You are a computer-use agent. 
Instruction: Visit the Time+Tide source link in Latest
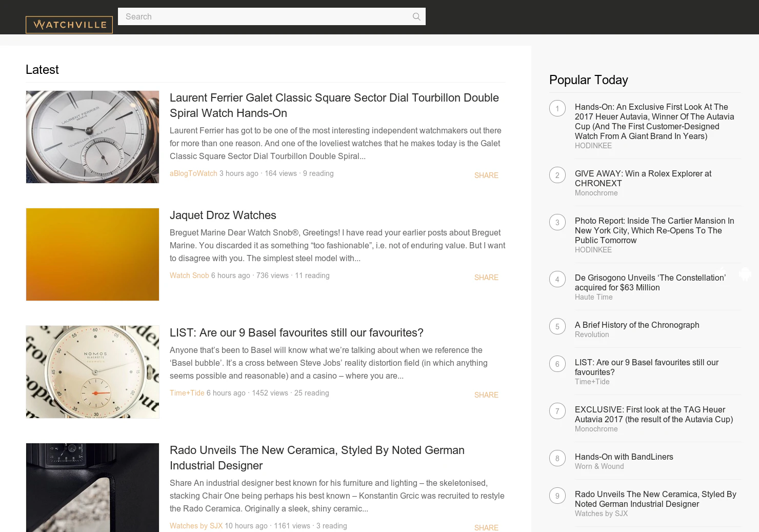click(x=187, y=393)
